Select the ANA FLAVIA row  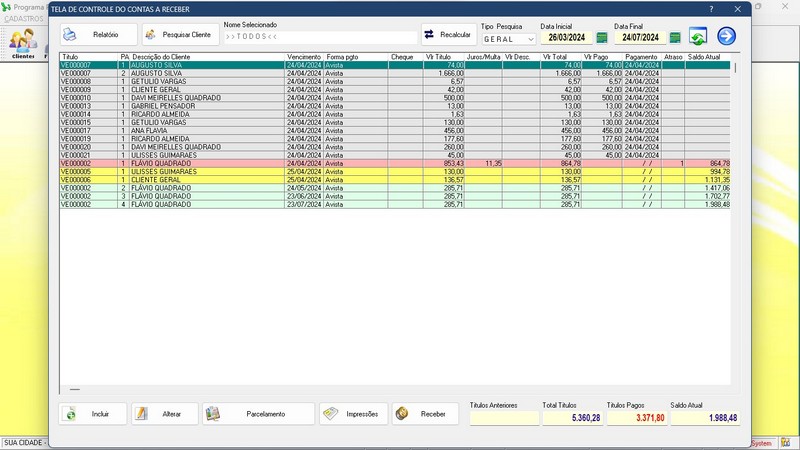pos(395,131)
